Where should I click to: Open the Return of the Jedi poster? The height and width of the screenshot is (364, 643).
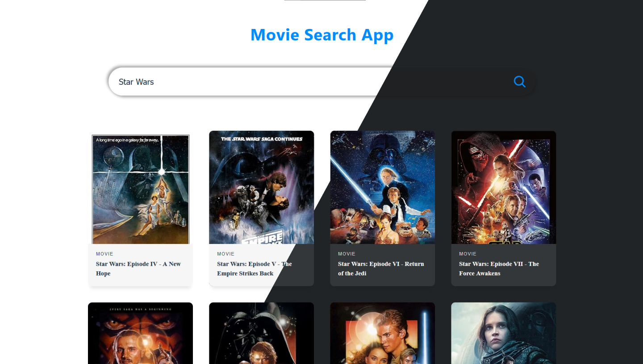382,187
